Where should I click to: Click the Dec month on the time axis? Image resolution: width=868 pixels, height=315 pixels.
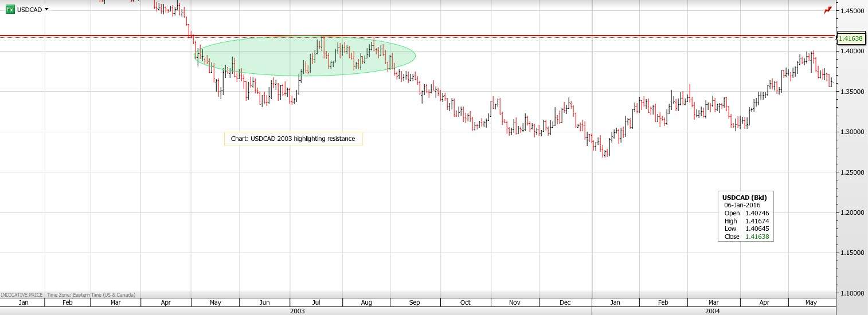click(x=565, y=302)
